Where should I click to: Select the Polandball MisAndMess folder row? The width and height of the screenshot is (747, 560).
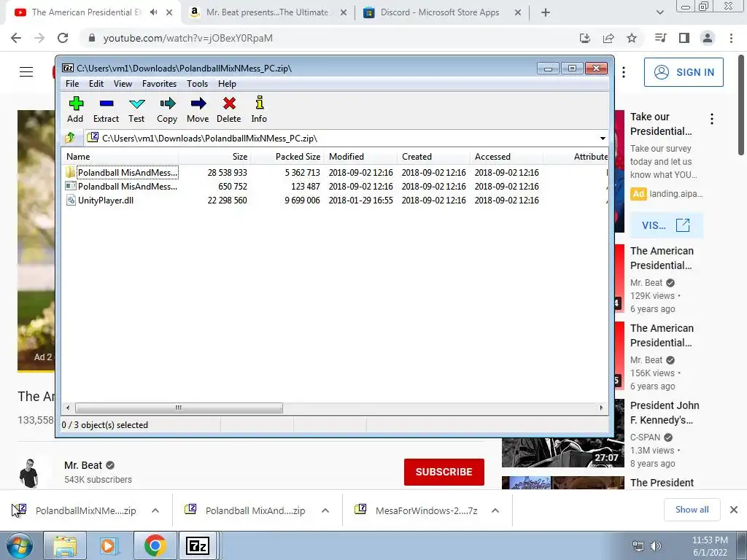[335, 172]
